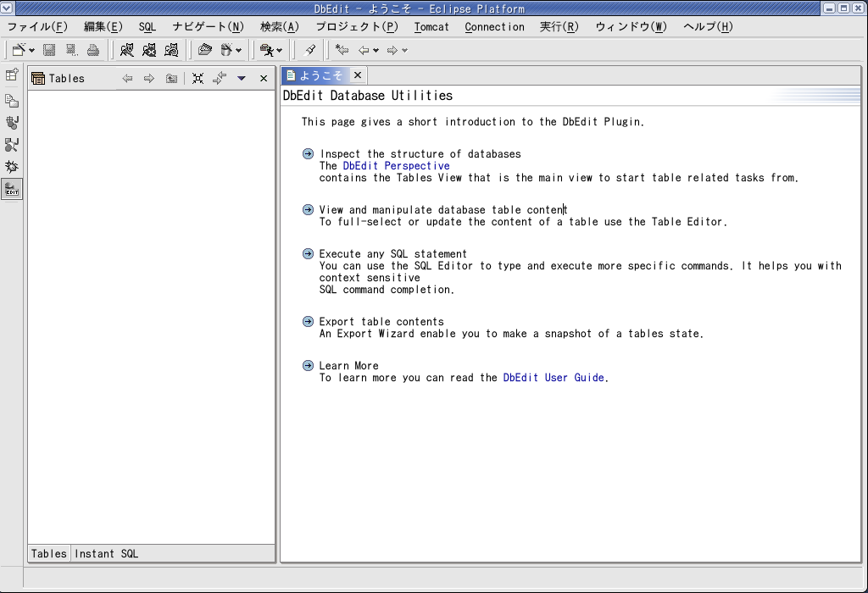Switch to the Debug perspective bug icon

click(12, 167)
